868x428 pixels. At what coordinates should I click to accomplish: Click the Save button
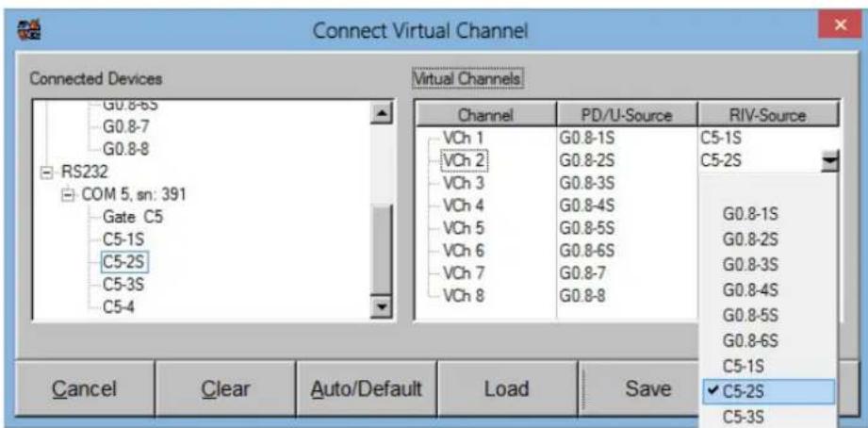click(x=639, y=388)
